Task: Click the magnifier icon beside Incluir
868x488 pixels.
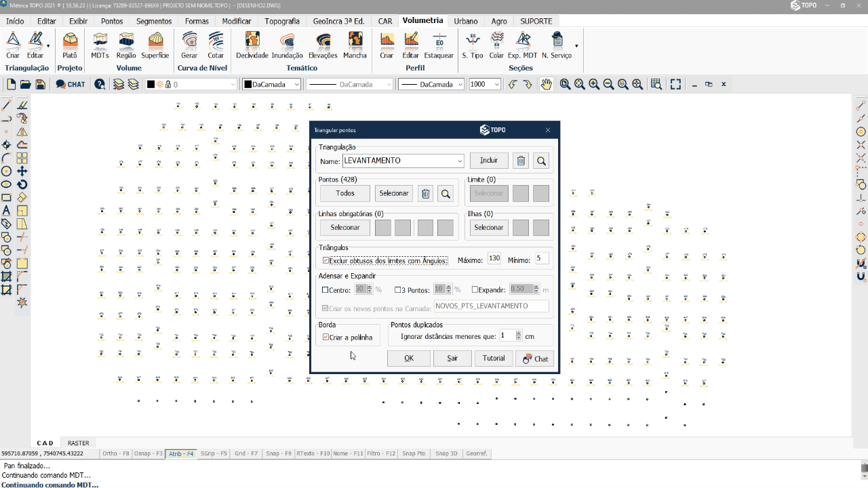Action: point(541,161)
